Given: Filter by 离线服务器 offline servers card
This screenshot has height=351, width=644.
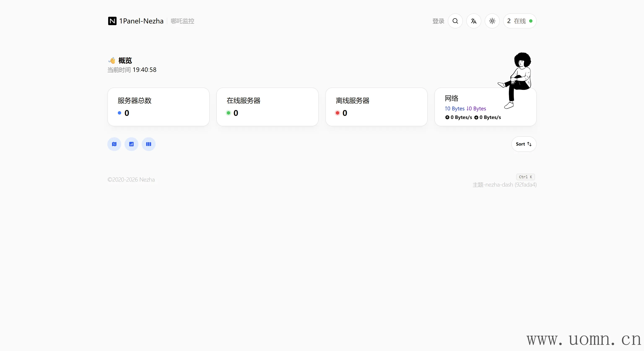Looking at the screenshot, I should coord(376,107).
